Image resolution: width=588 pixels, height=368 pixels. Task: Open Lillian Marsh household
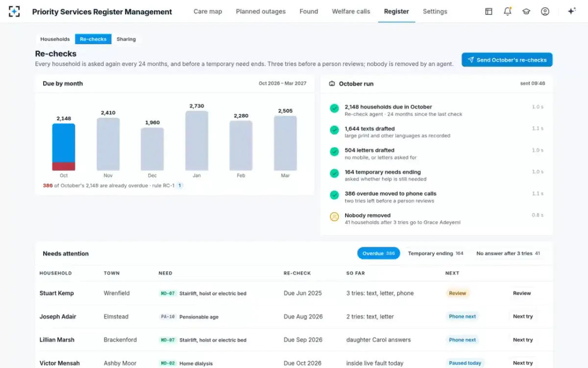point(57,340)
